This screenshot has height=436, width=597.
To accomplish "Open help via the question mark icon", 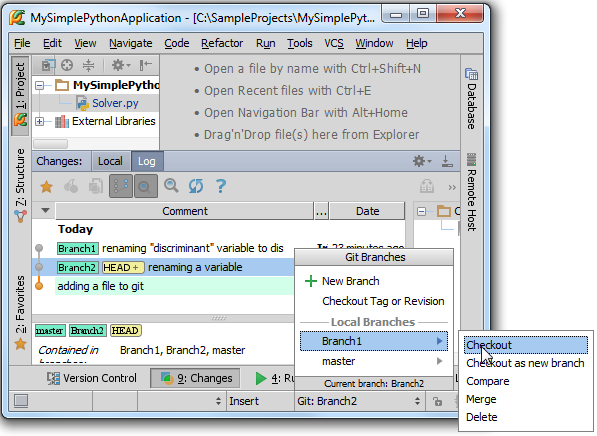I will pos(221,186).
